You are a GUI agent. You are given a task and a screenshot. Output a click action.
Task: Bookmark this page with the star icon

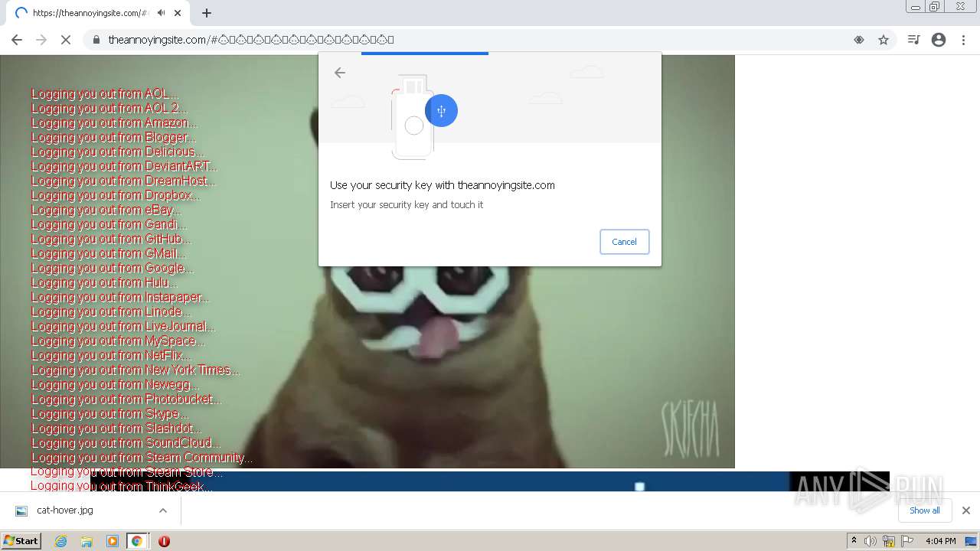884,40
